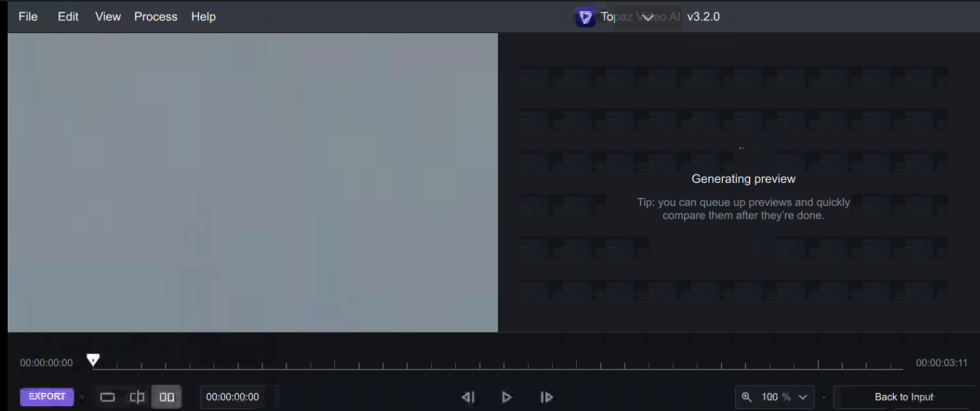Play the video preview
This screenshot has width=980, height=411.
(x=507, y=397)
